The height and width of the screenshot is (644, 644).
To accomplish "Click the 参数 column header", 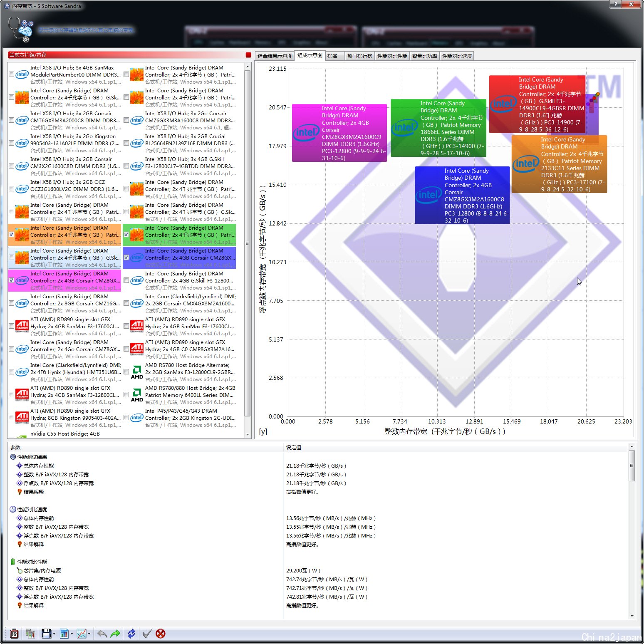I will [146, 447].
